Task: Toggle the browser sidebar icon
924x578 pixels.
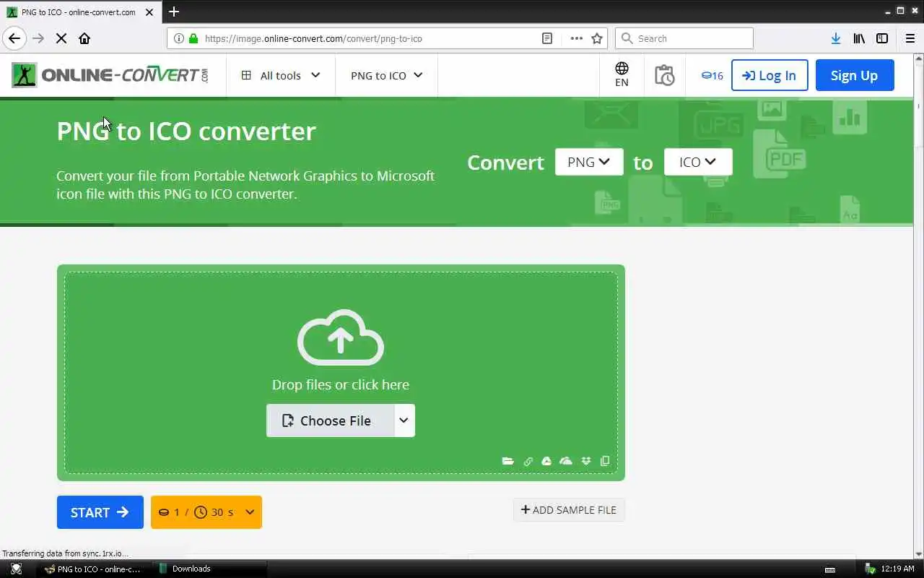Action: click(x=882, y=38)
